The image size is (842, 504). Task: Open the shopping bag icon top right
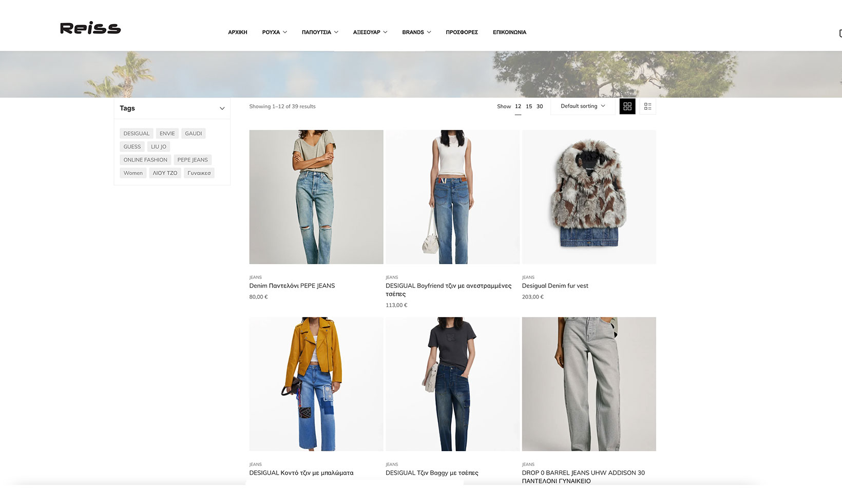[839, 32]
